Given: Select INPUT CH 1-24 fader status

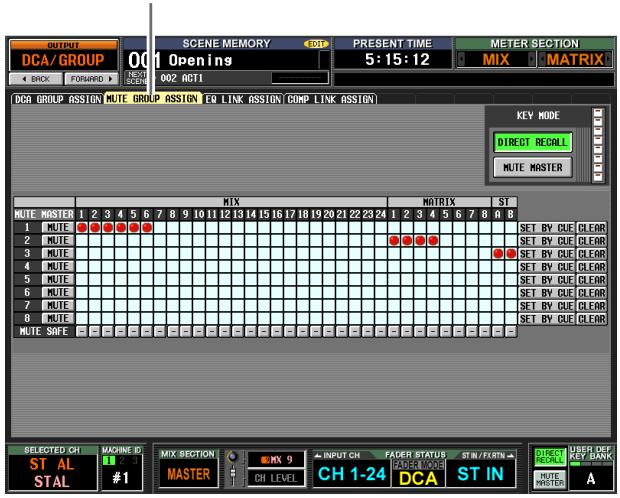Looking at the screenshot, I should click(351, 473).
